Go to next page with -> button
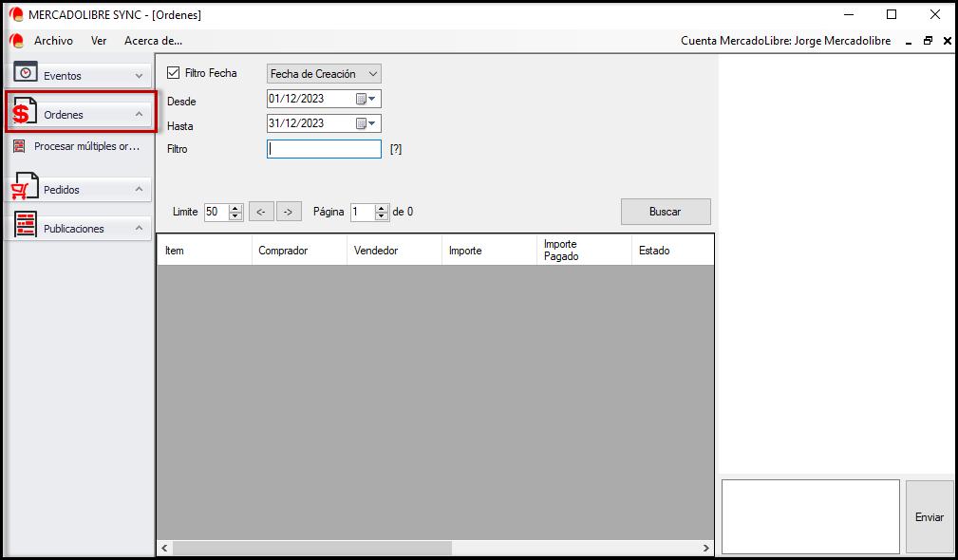Viewport: 958px width, 560px height. (x=289, y=212)
